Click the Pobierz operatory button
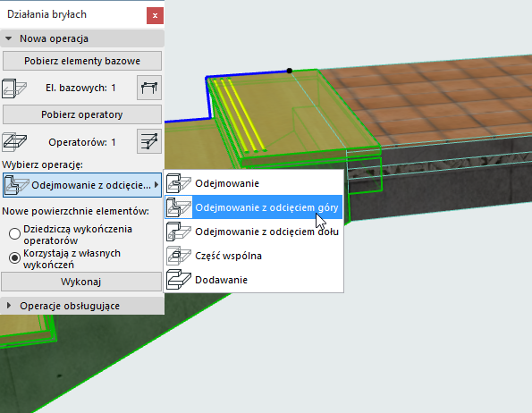The width and height of the screenshot is (532, 413). [82, 114]
